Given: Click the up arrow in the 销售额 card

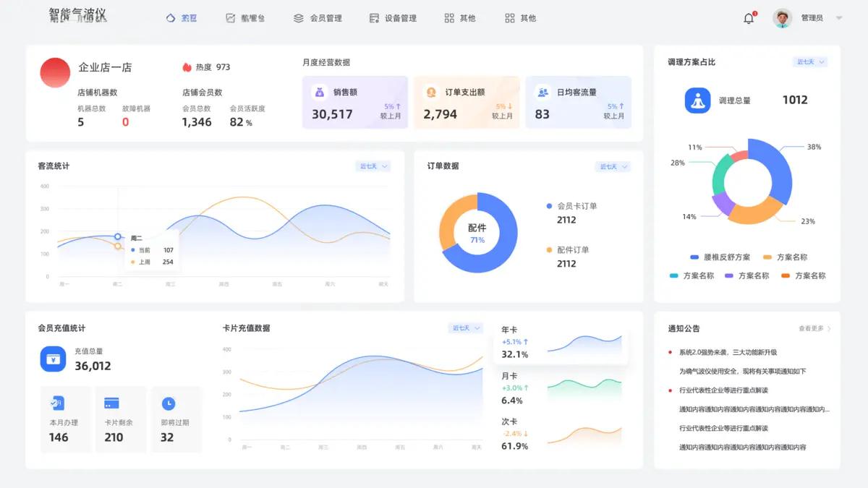Looking at the screenshot, I should pos(398,106).
